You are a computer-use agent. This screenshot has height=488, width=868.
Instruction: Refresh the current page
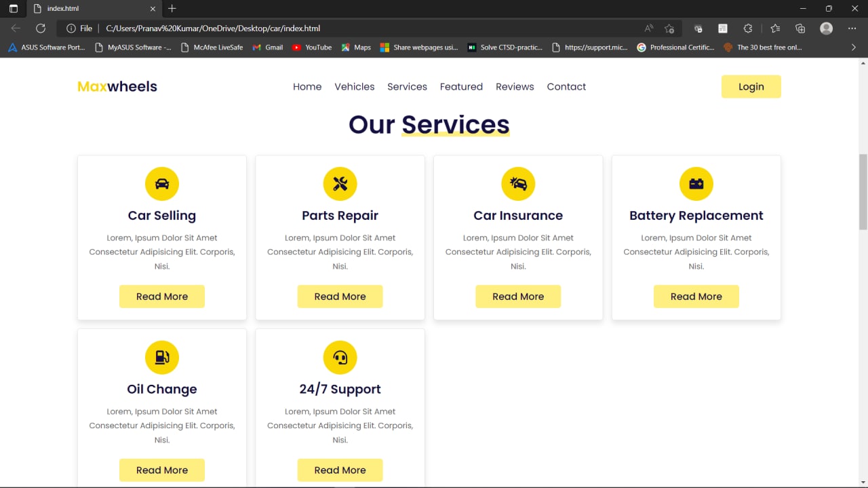coord(41,28)
